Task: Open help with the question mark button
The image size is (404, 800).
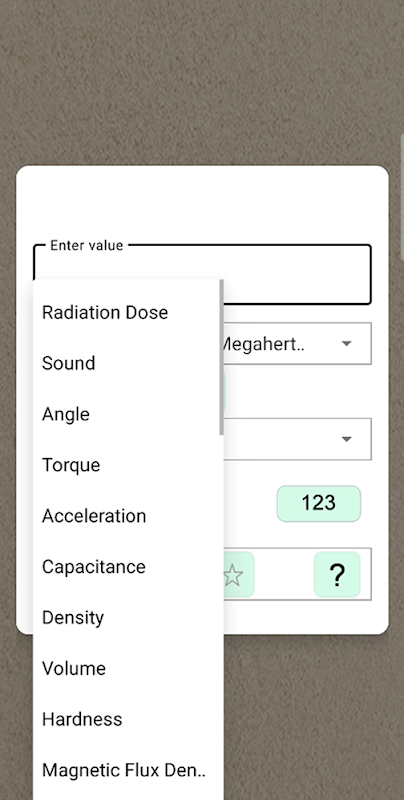Action: 337,574
